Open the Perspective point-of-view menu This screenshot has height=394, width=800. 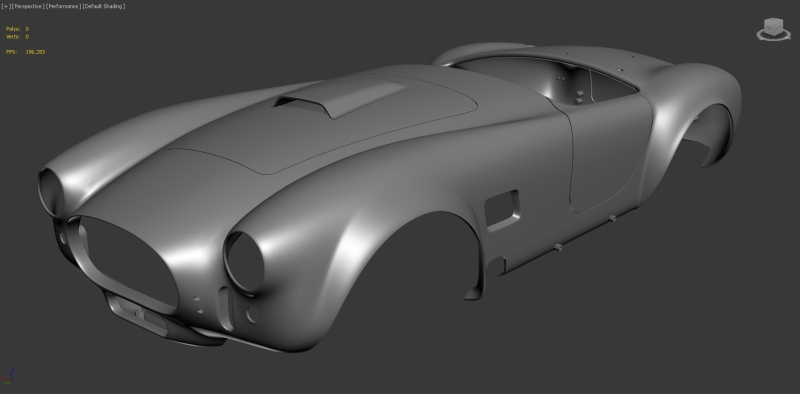click(28, 6)
